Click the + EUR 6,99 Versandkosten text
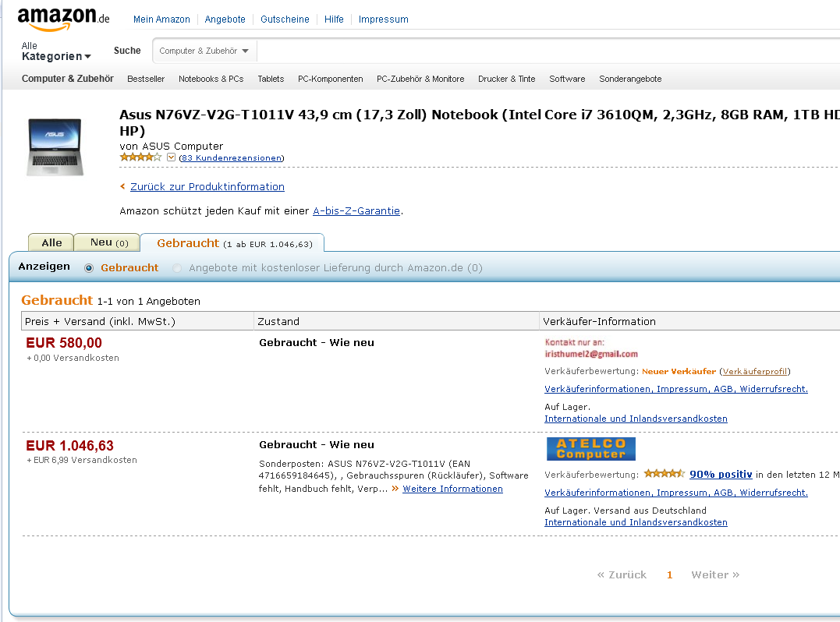The width and height of the screenshot is (840, 622). (x=82, y=460)
